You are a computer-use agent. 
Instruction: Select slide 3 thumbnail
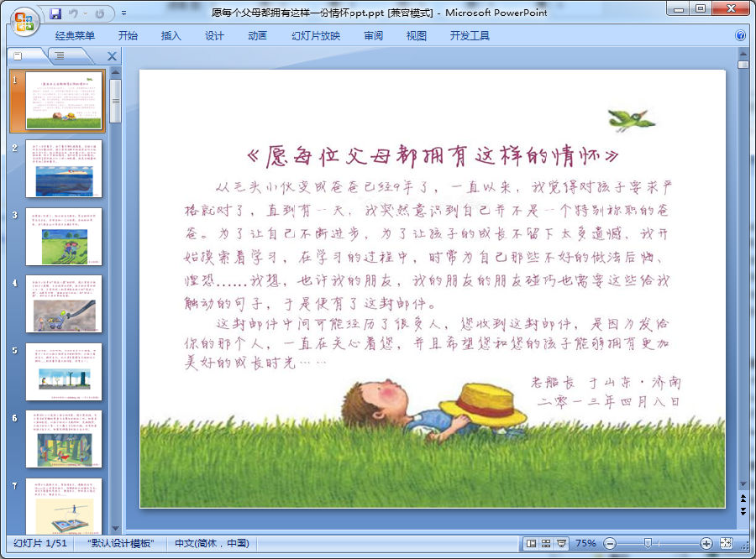pos(64,237)
